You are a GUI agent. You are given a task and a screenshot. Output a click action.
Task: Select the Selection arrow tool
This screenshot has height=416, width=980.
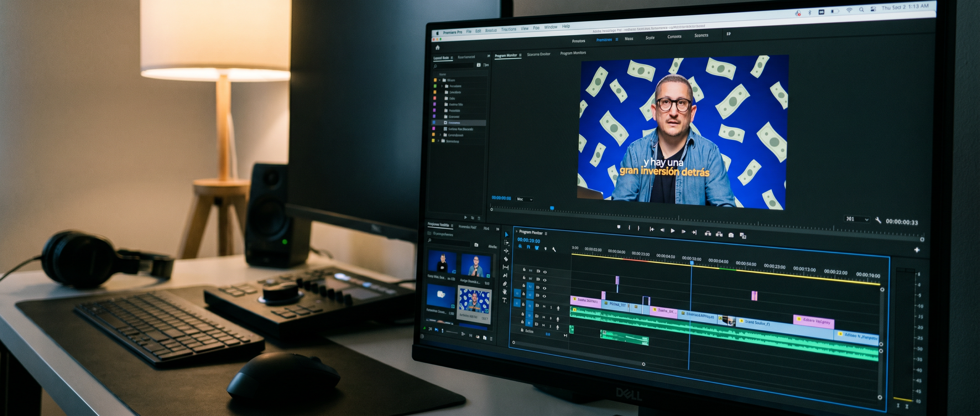(x=506, y=234)
